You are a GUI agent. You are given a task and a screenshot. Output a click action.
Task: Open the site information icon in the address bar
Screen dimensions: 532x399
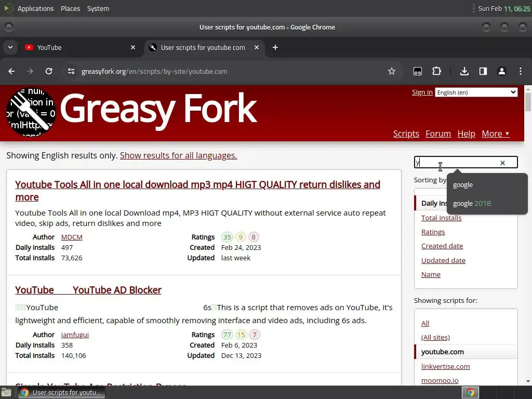click(71, 71)
